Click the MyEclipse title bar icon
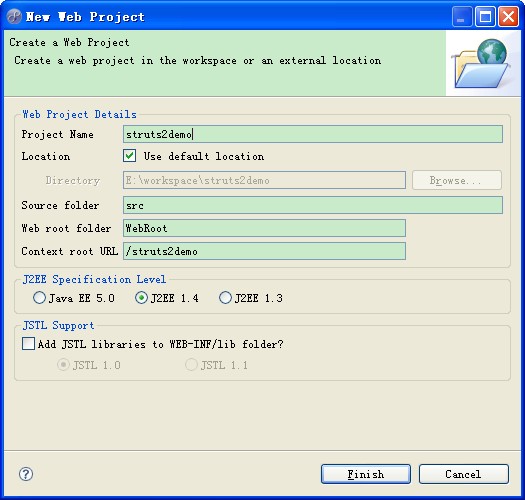Image resolution: width=525 pixels, height=500 pixels. tap(14, 16)
